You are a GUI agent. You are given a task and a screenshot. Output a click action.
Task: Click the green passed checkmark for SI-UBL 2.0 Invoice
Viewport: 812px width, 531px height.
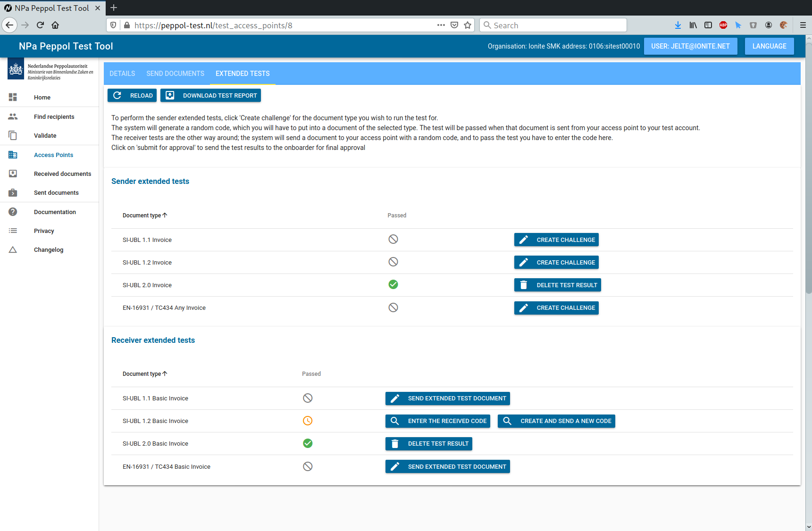(x=393, y=284)
